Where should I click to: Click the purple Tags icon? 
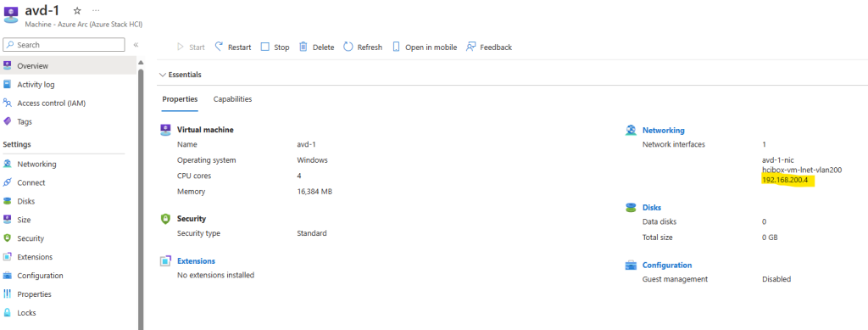pos(7,121)
